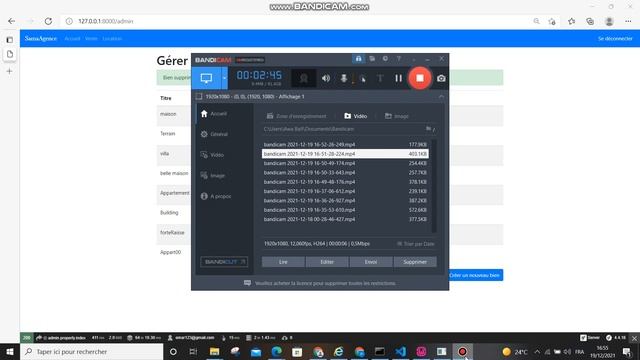Open Trier par Date sort option
640x360 pixels.
tap(416, 244)
